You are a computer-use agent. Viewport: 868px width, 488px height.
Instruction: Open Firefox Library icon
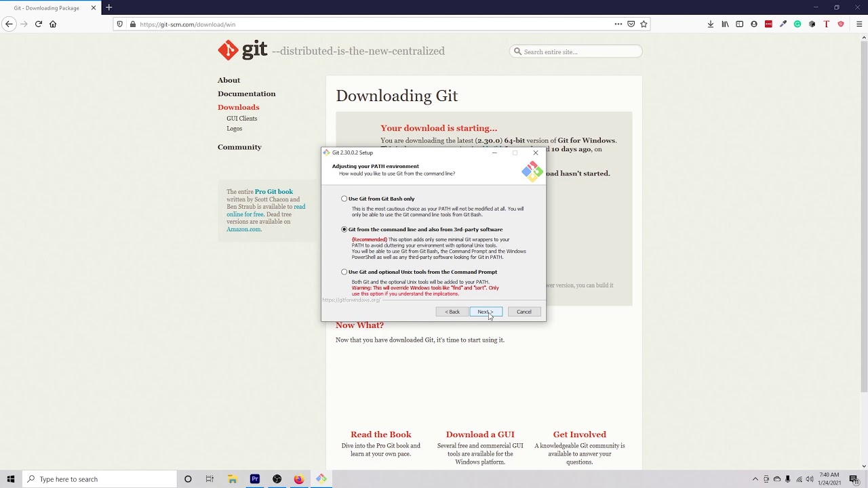[x=725, y=24]
